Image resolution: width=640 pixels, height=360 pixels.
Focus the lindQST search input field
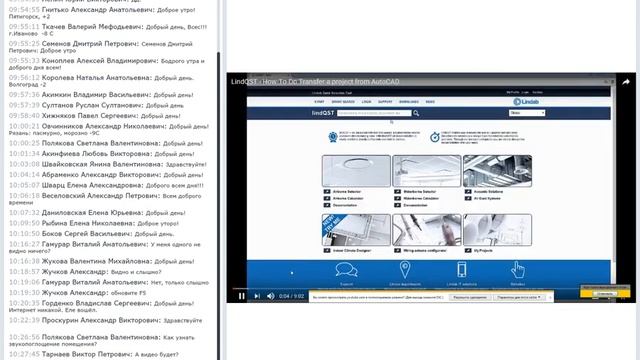(x=374, y=113)
